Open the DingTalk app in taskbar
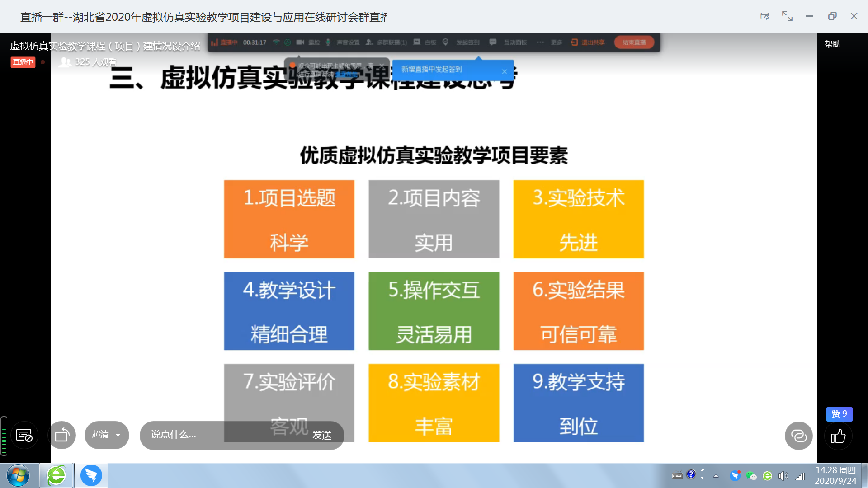The image size is (868, 488). [91, 475]
